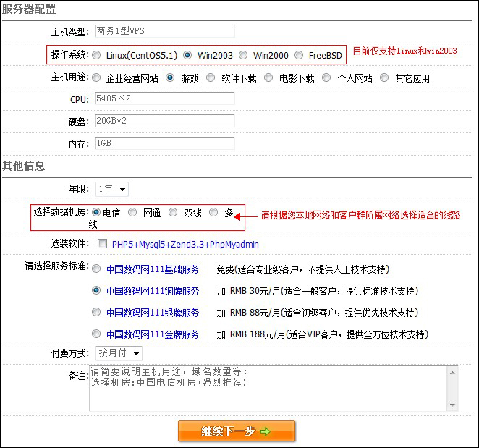
Task: Choose the 金牌服务 service level radio
Action: tap(96, 334)
